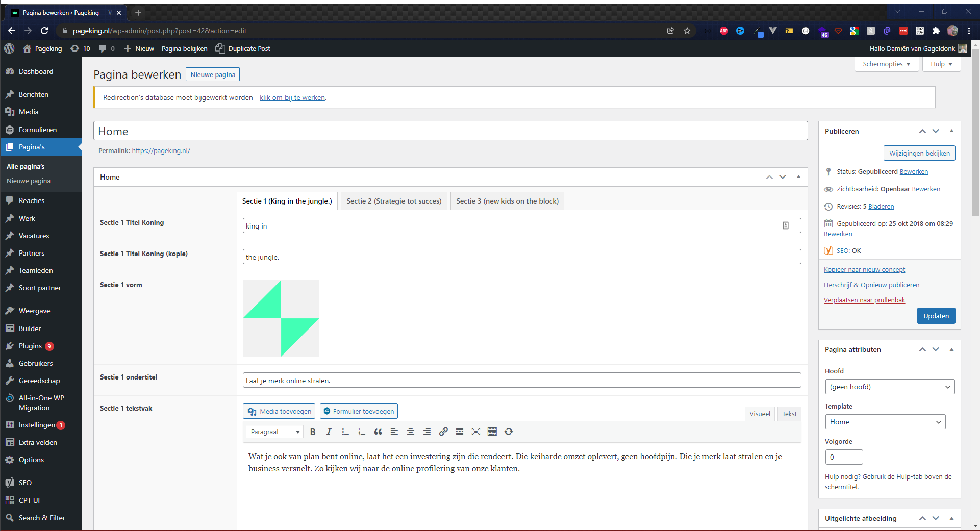The image size is (980, 531).
Task: Enable fullscreen distraction-free editor mode
Action: tap(476, 432)
